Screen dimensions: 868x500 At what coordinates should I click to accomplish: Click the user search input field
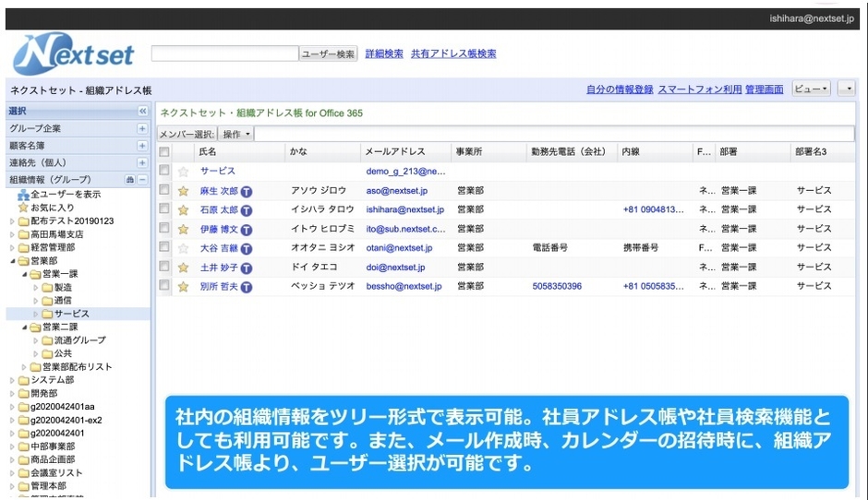(224, 54)
